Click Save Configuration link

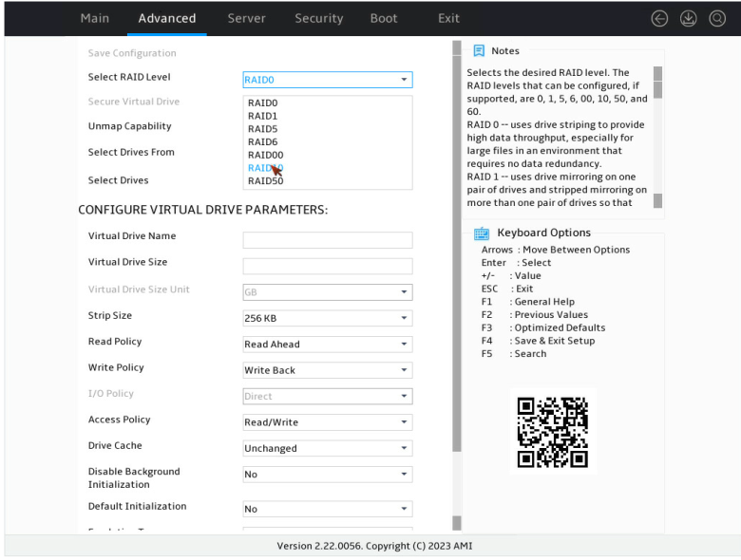coord(132,53)
